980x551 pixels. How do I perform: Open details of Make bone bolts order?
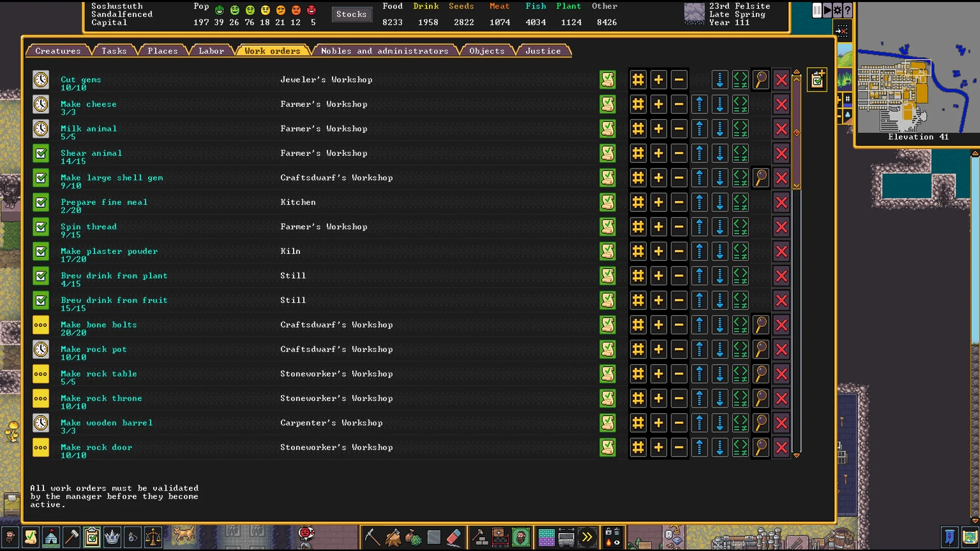click(x=760, y=325)
